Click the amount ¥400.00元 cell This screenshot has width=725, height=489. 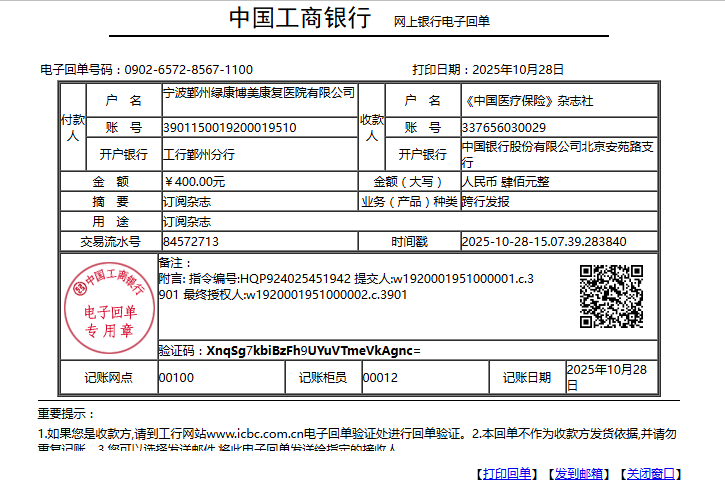194,182
